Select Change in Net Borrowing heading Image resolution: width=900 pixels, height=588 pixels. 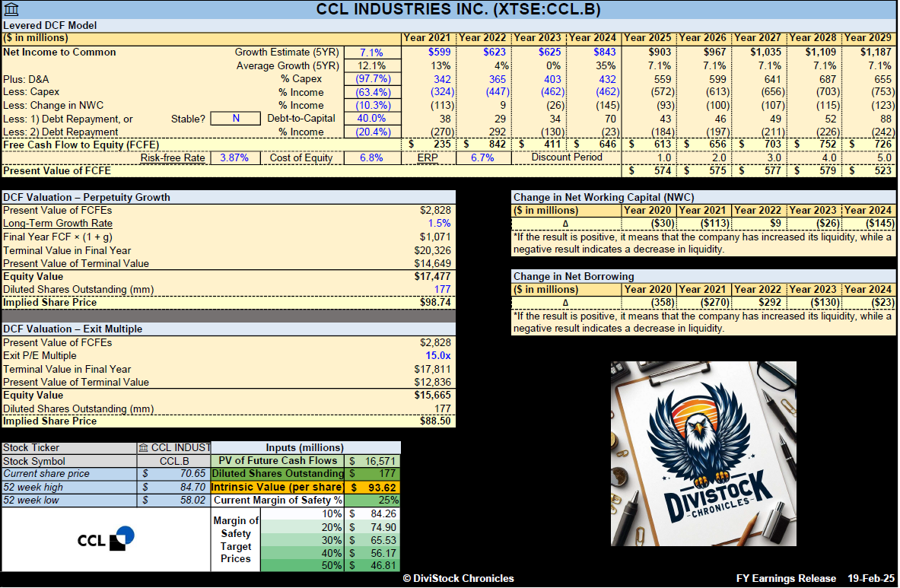point(574,276)
